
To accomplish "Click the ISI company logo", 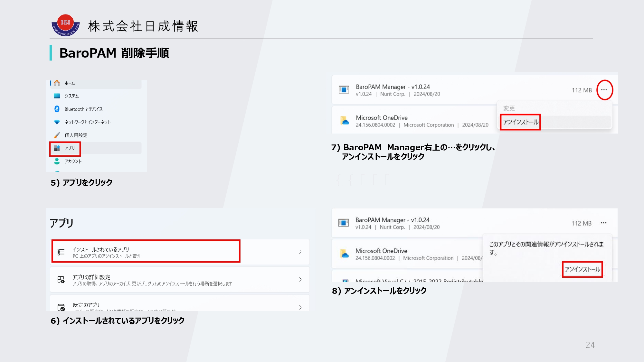I will pos(66,25).
